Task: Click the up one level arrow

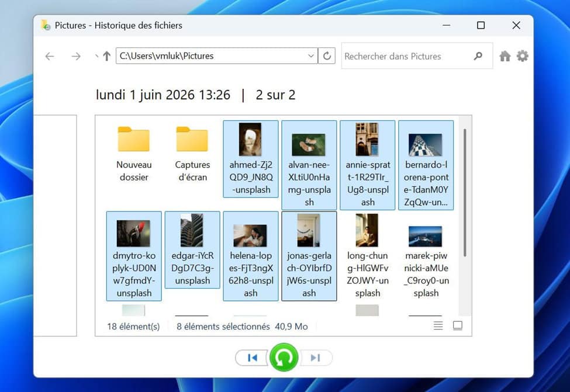Action: (106, 56)
